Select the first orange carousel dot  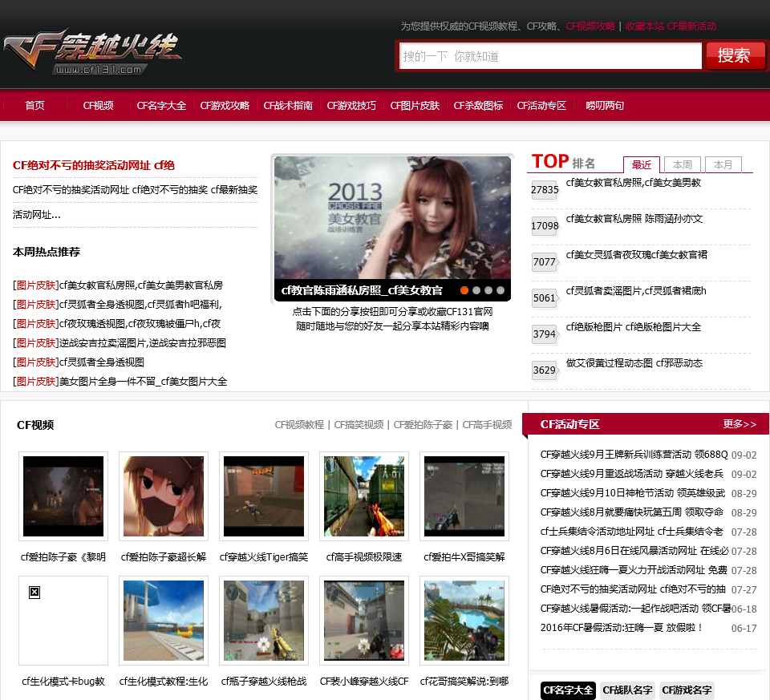pos(464,290)
